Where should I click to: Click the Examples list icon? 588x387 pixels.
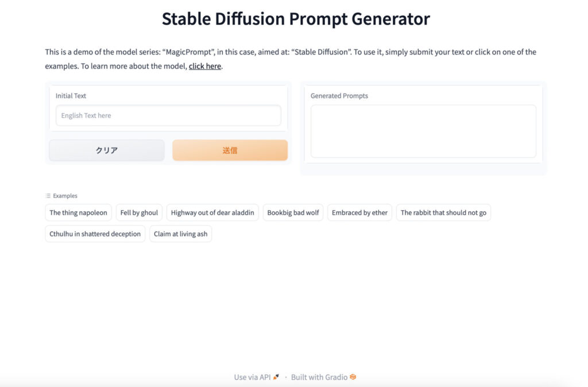tap(48, 196)
